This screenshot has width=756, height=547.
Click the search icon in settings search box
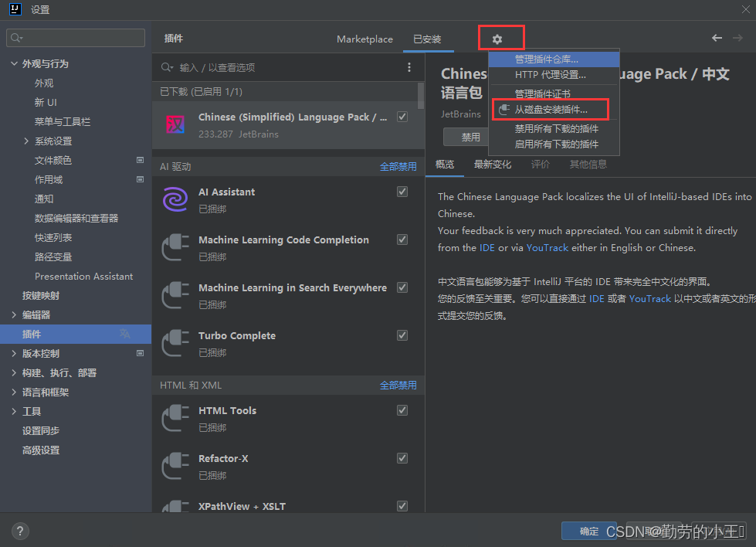[17, 38]
